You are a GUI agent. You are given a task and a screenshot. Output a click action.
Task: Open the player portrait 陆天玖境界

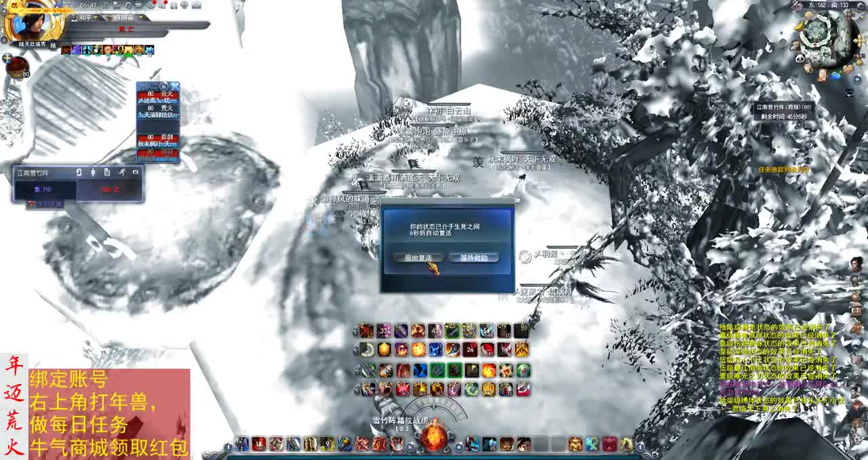pyautogui.click(x=33, y=24)
